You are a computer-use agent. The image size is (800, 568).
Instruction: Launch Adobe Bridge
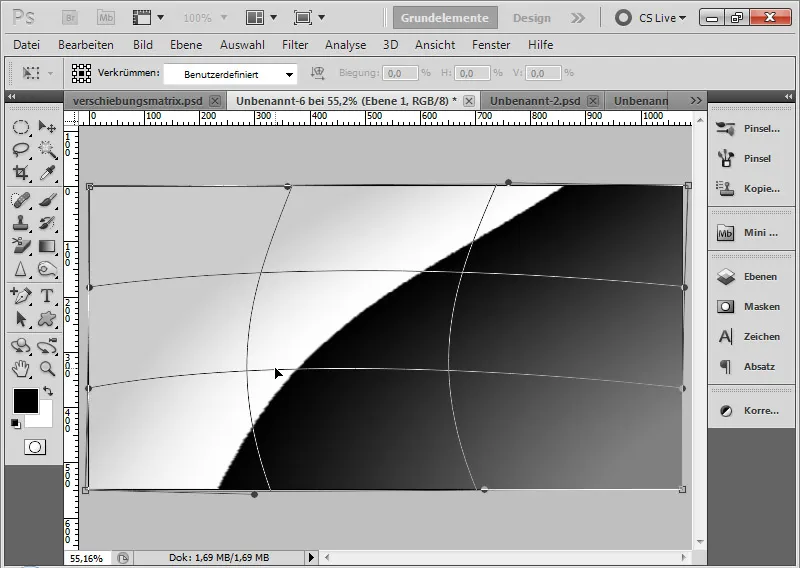(x=70, y=18)
